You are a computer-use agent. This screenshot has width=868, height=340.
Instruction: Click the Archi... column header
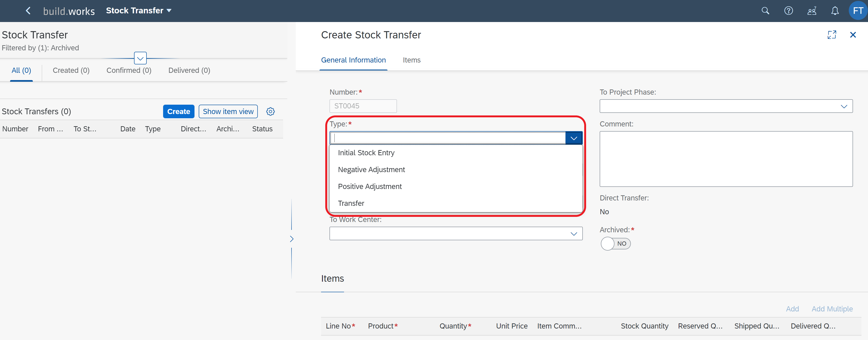tap(228, 129)
